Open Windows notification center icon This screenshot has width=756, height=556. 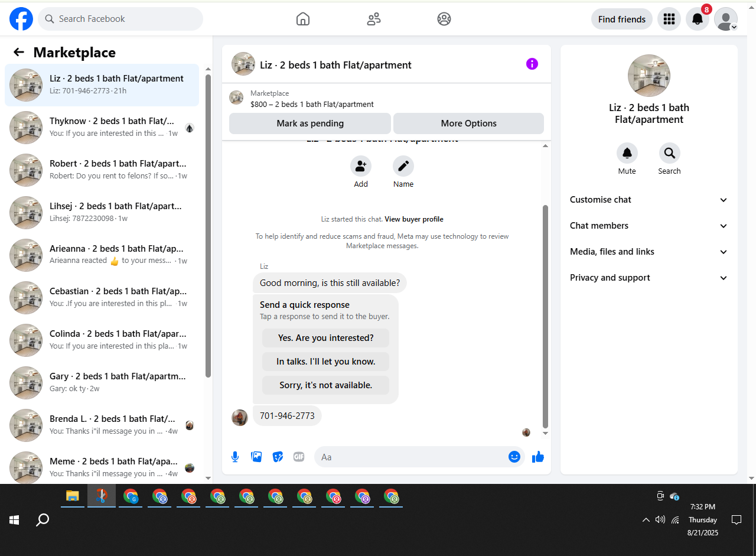tap(737, 520)
